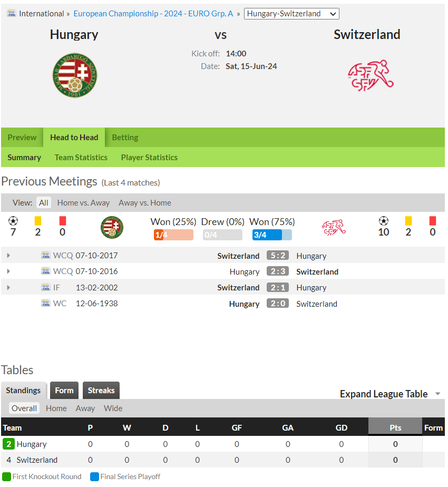
Task: Select the Home vs. Away view filter
Action: point(83,203)
